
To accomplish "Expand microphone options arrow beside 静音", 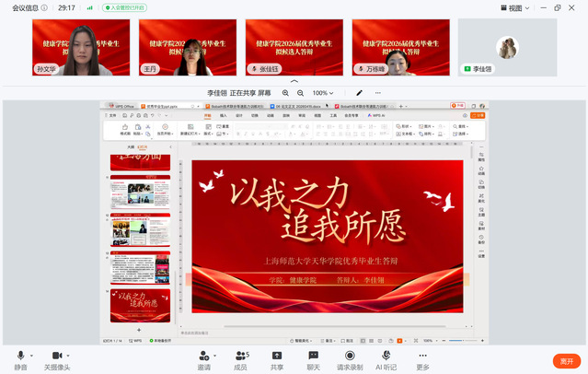I will 33,355.
